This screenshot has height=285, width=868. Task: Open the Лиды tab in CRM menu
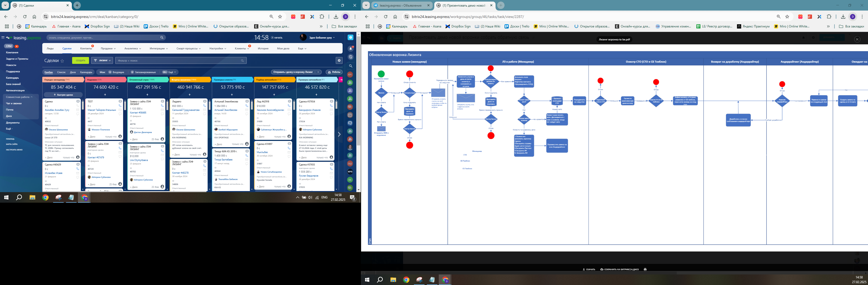click(50, 49)
